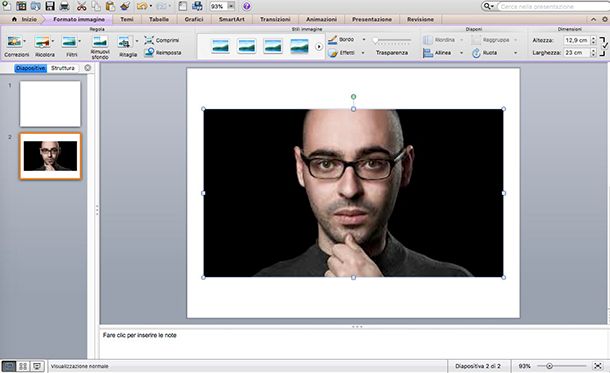Open the purple help icon

click(x=246, y=6)
